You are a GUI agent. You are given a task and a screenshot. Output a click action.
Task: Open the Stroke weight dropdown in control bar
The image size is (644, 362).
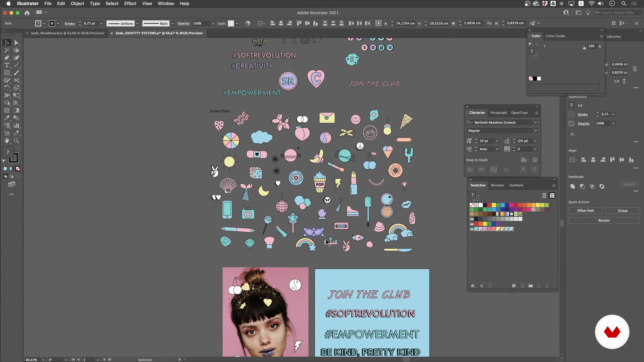click(x=101, y=23)
